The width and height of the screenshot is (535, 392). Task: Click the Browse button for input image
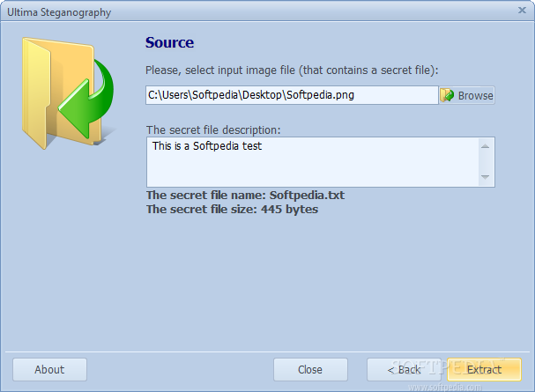pyautogui.click(x=466, y=95)
